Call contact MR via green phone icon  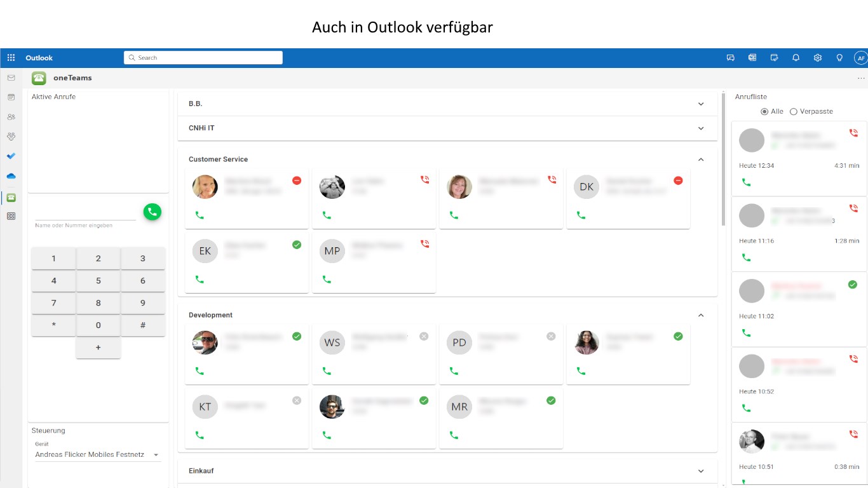click(x=454, y=435)
